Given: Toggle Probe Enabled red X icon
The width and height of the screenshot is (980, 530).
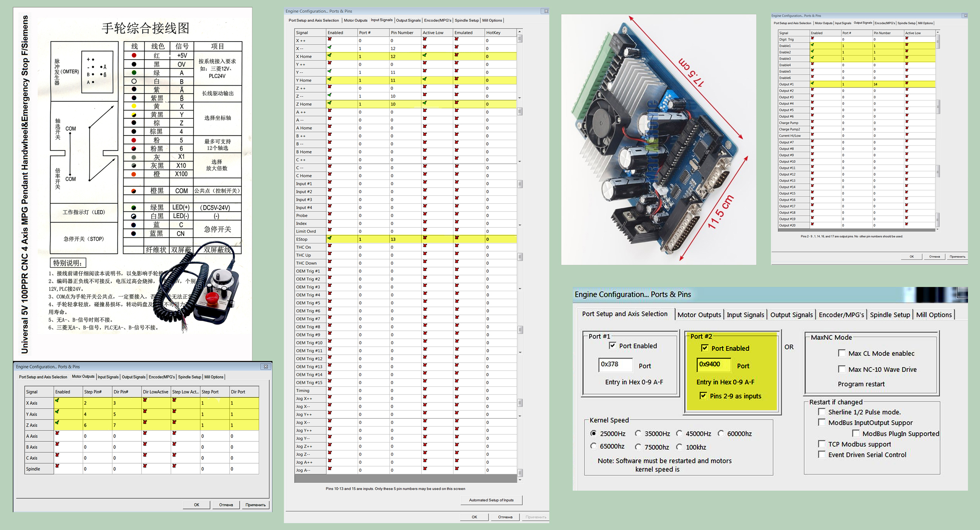Looking at the screenshot, I should click(329, 214).
